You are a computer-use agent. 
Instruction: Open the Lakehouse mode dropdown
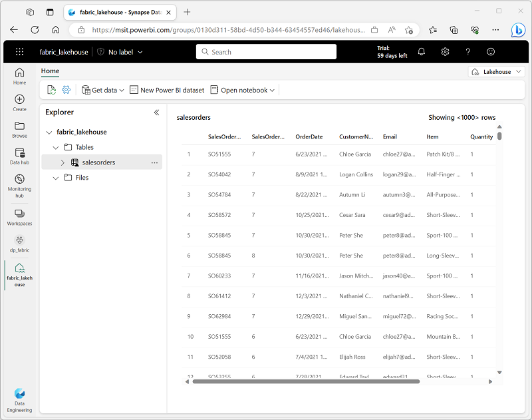496,72
